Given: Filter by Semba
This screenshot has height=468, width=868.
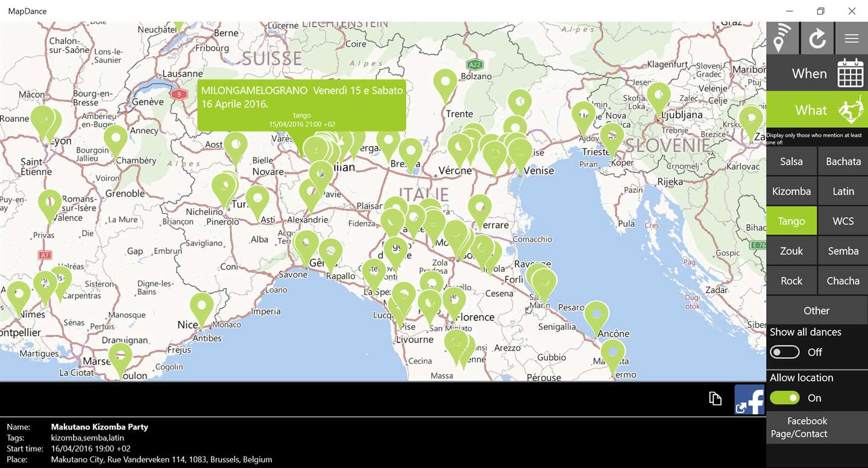Looking at the screenshot, I should pos(843,251).
